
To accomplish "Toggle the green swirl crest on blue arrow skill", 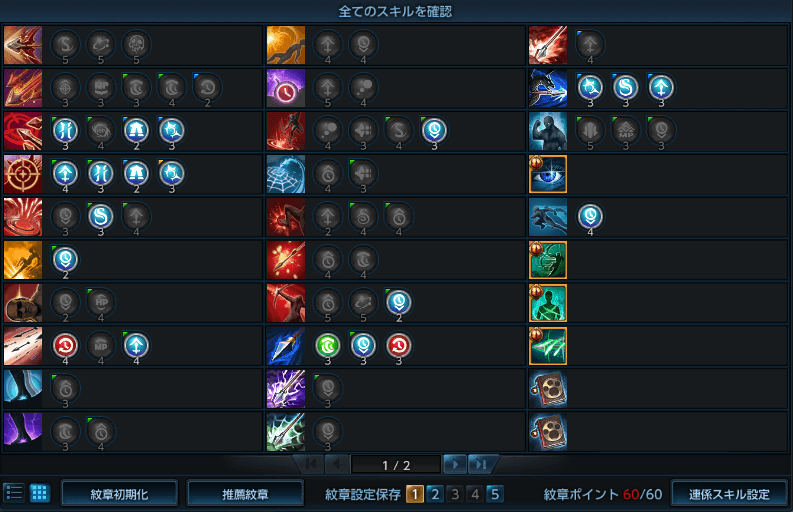I will [x=328, y=346].
